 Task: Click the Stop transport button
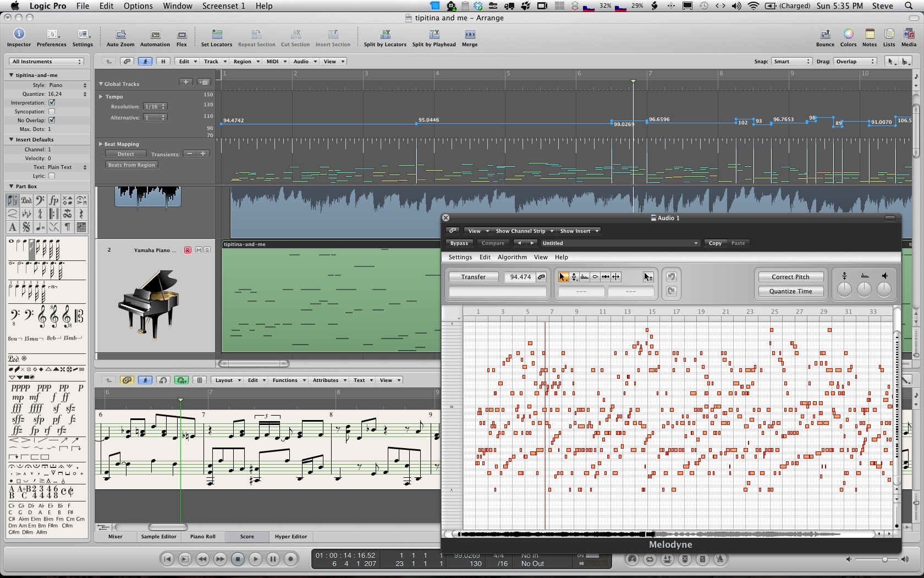point(238,559)
